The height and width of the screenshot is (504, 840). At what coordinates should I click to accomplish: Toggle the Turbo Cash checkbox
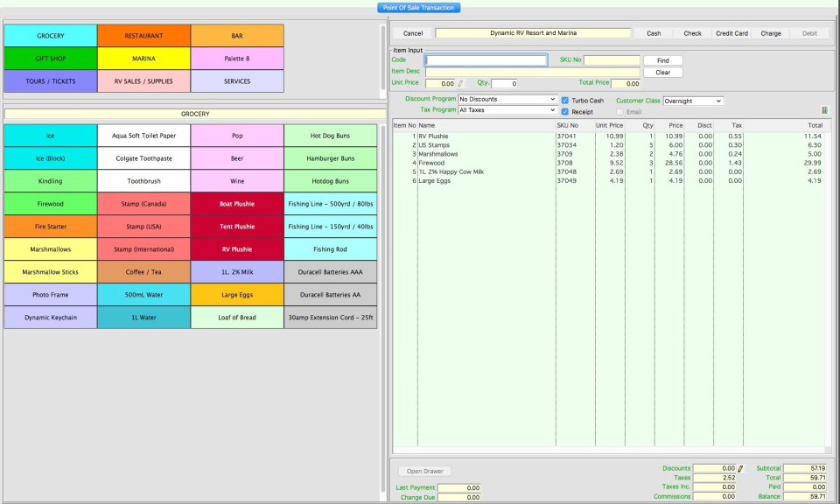click(565, 101)
